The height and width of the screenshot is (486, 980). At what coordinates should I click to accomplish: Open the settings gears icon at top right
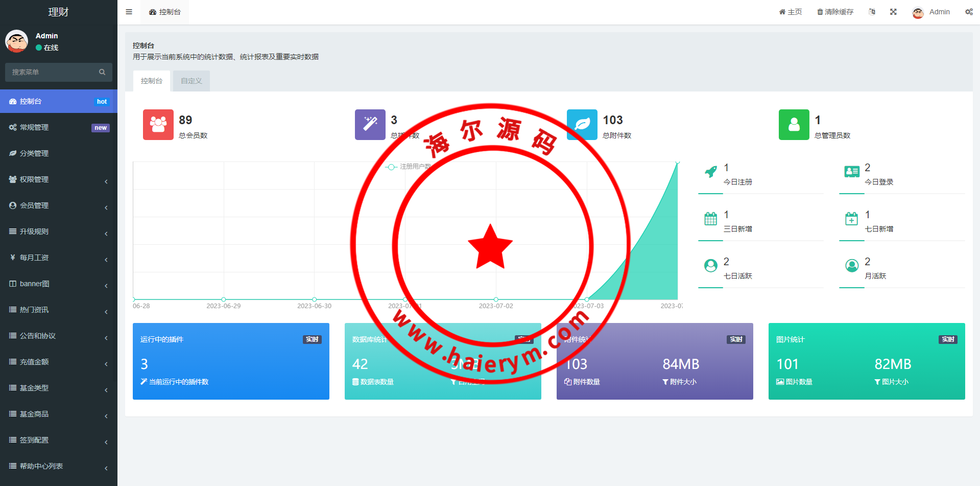(968, 12)
